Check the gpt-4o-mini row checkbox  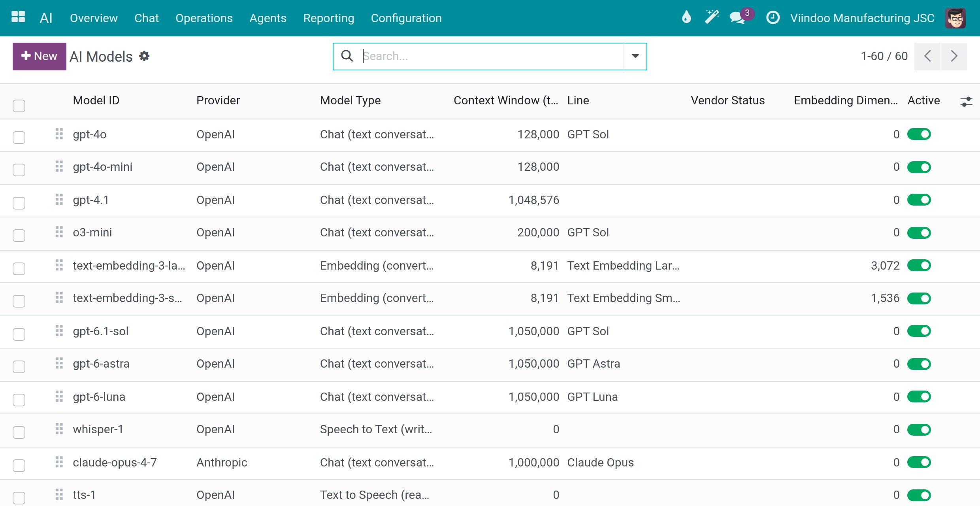point(19,170)
